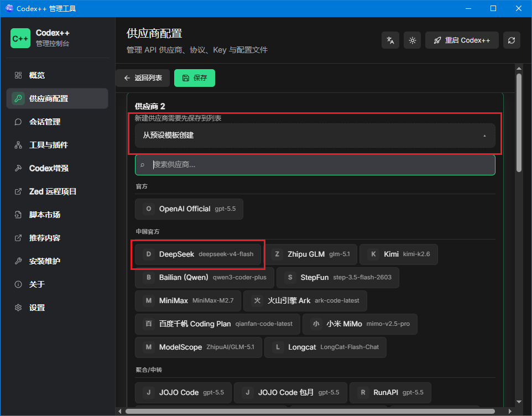Select the ModelScope preset
The width and height of the screenshot is (532, 416).
pyautogui.click(x=199, y=347)
